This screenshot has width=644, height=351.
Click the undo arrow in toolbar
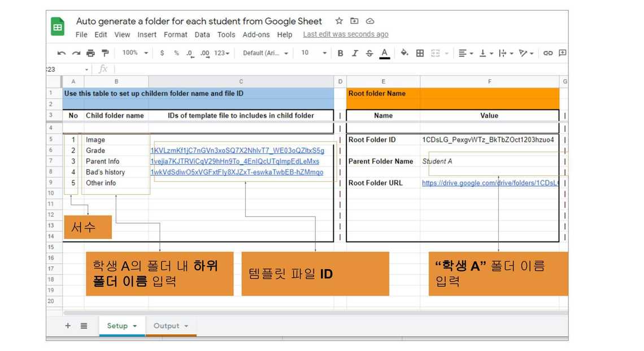pos(61,53)
